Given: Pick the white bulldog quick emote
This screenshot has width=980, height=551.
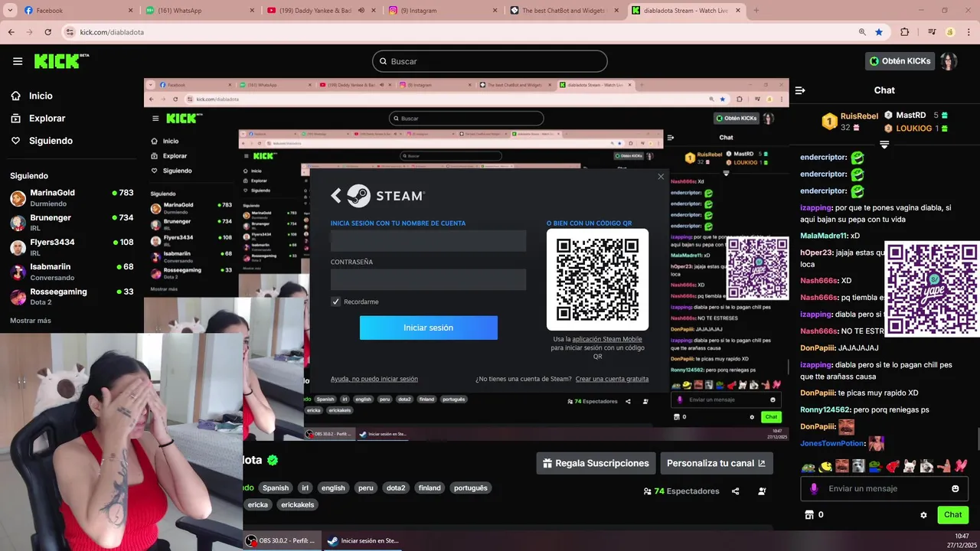Looking at the screenshot, I should pyautogui.click(x=910, y=465).
